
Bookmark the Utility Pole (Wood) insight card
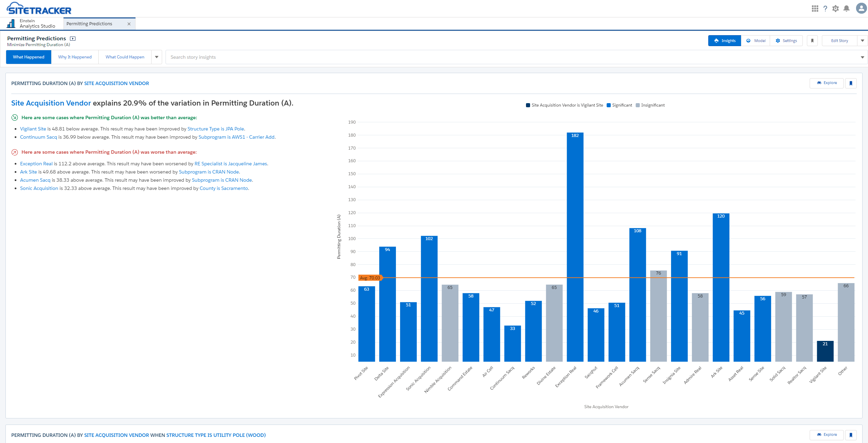(x=851, y=435)
